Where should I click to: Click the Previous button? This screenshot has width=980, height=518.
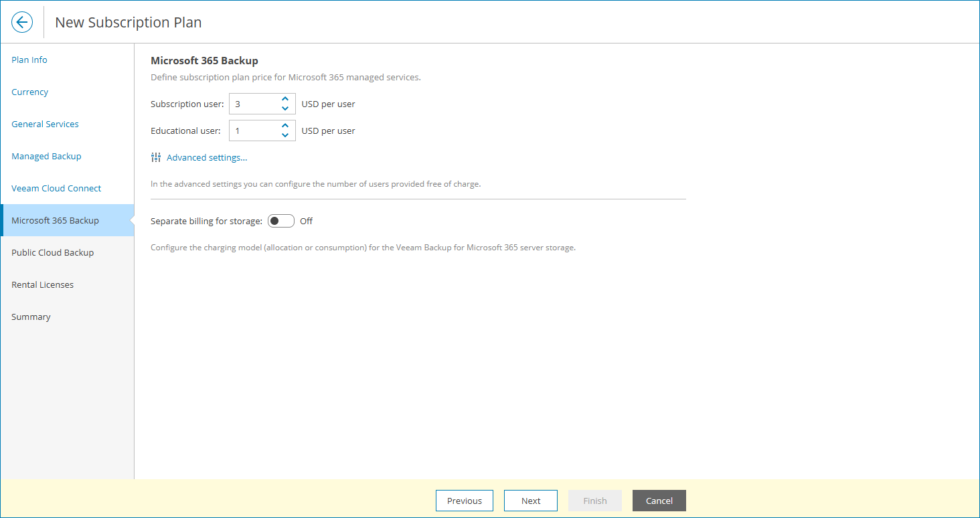(465, 500)
